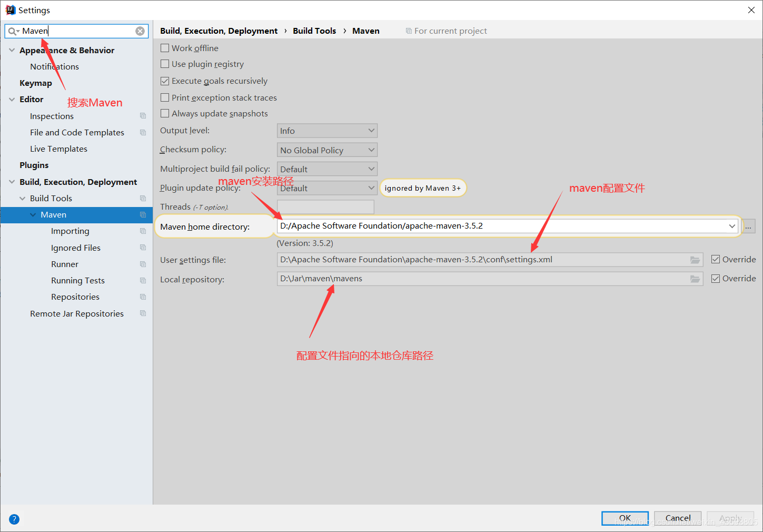Image resolution: width=763 pixels, height=532 pixels.
Task: Click project-level icon beside Repositories
Action: pos(143,297)
